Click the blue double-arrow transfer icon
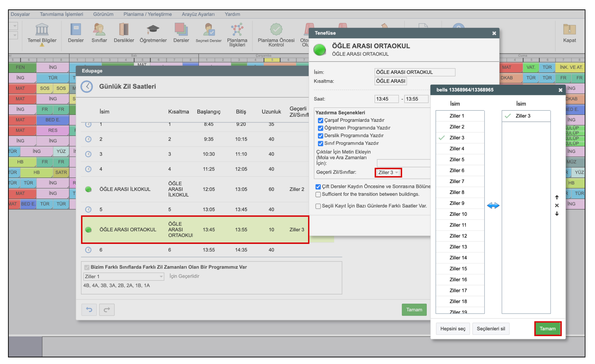This screenshot has width=595, height=364. [493, 205]
